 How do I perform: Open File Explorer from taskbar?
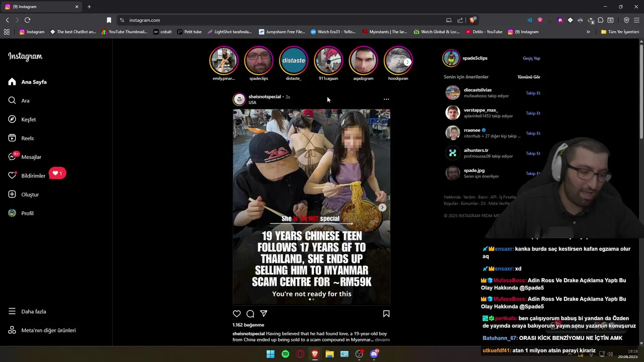tap(330, 354)
